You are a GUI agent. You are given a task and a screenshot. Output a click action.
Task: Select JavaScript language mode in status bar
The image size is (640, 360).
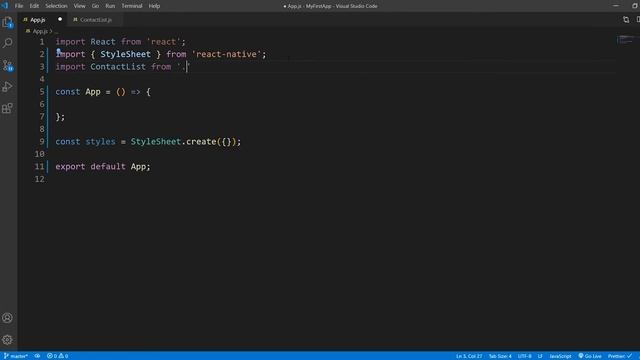pos(560,356)
